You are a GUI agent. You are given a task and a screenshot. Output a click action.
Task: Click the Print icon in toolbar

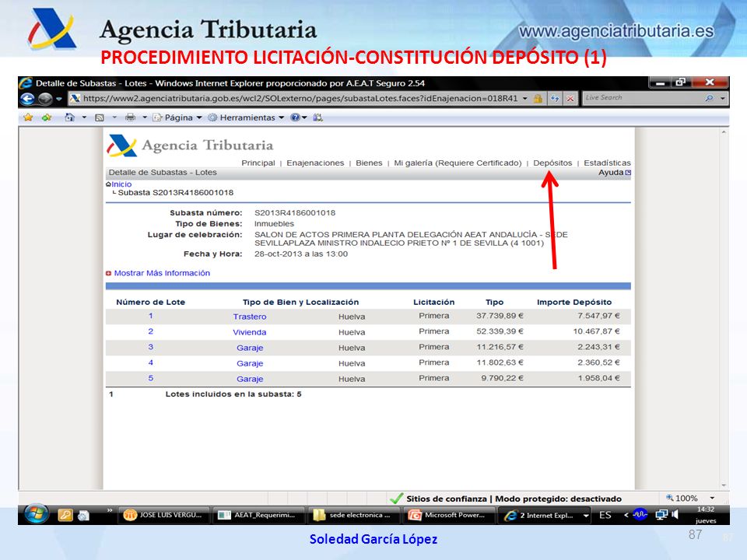(x=130, y=117)
